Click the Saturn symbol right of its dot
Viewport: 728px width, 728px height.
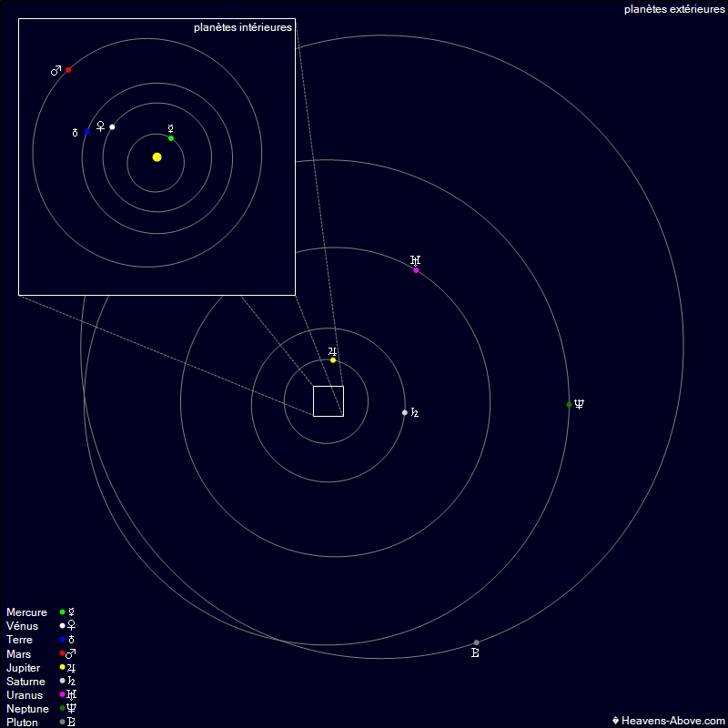pos(415,413)
